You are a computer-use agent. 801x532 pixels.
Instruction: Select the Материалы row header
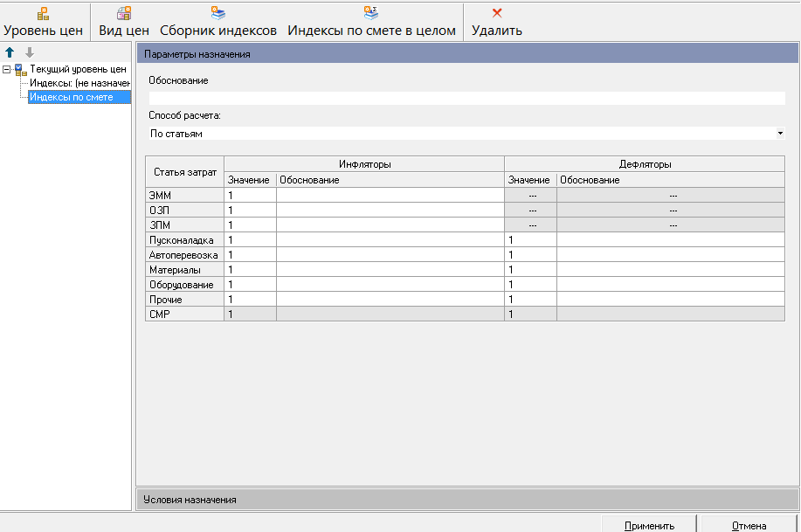(x=185, y=269)
